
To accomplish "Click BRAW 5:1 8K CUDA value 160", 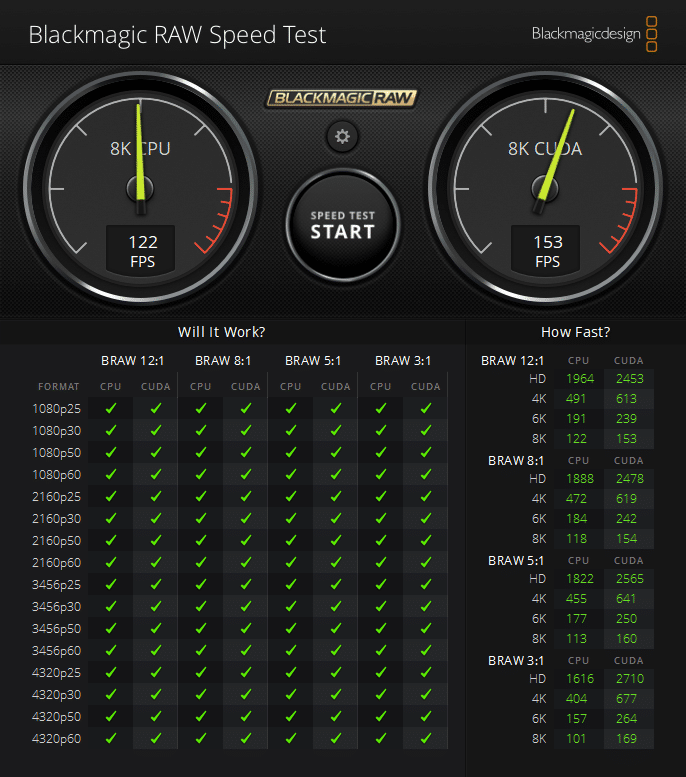I will (x=627, y=638).
